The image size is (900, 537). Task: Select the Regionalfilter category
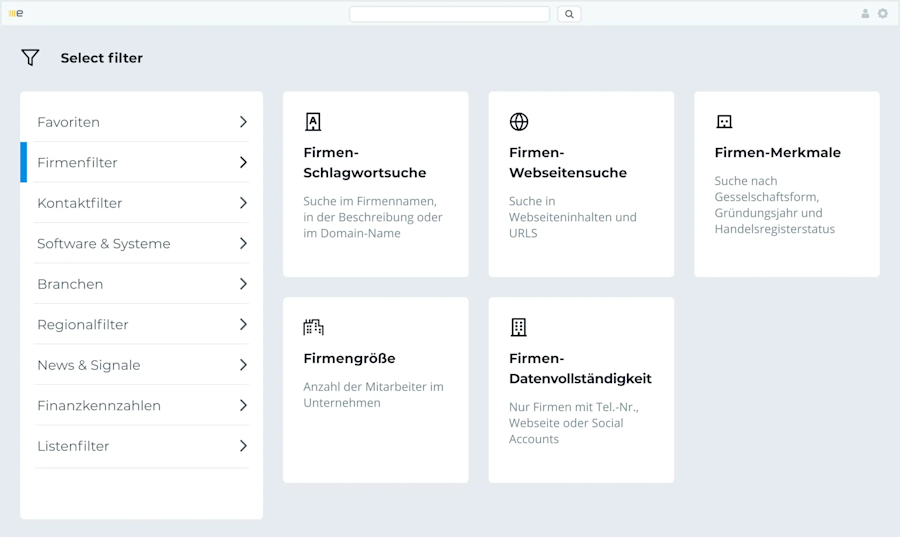point(141,324)
